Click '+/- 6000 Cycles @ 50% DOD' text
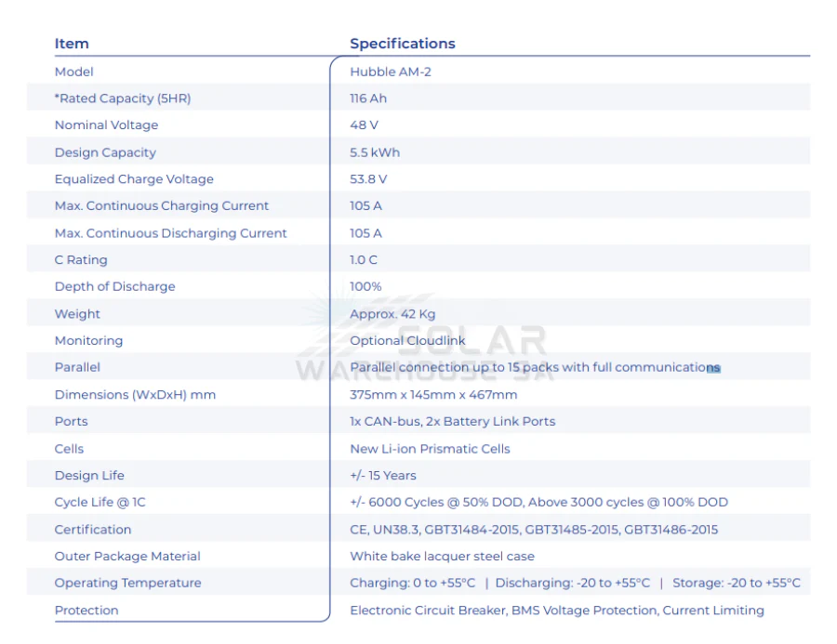 click(436, 502)
